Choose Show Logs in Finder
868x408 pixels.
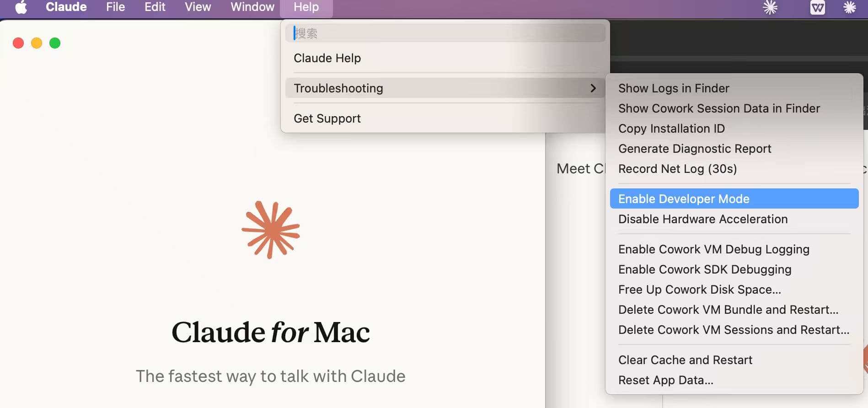(x=734, y=88)
